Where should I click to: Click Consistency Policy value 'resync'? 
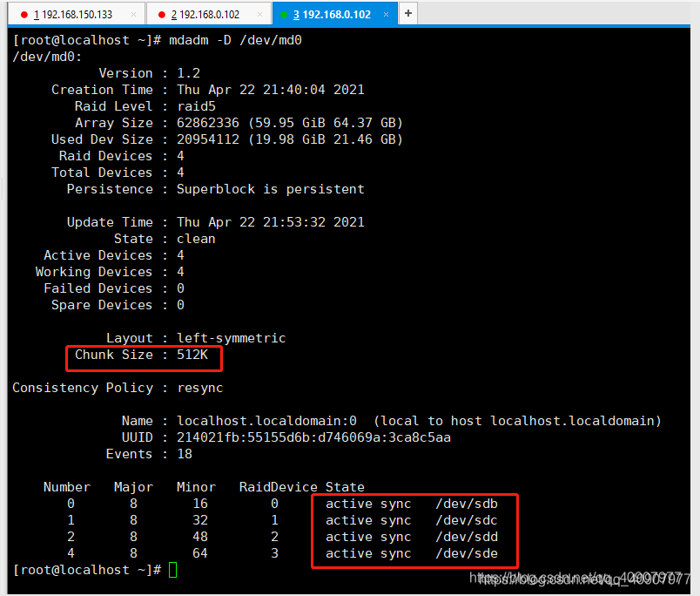coord(200,388)
